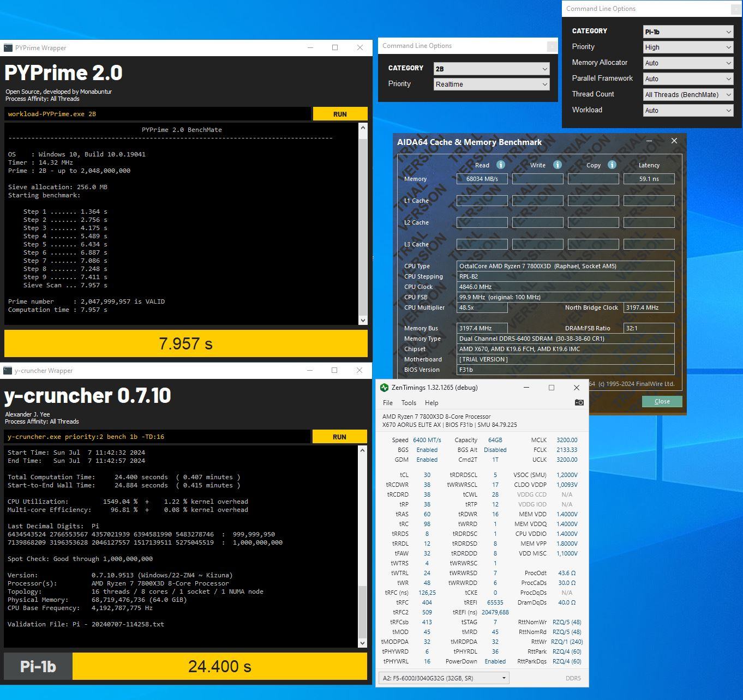Expand the Memory Allocator dropdown
Viewport: 743px width, 700px height.
(x=688, y=63)
